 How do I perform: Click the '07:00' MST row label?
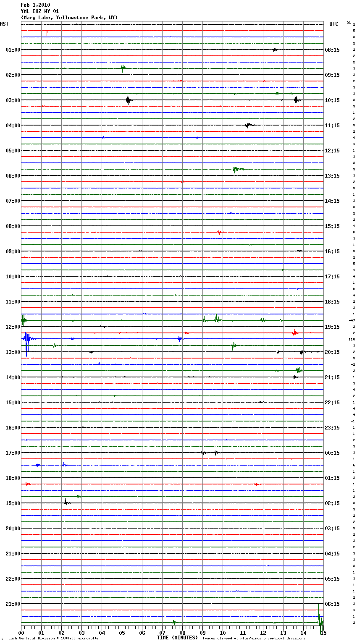tap(13, 201)
